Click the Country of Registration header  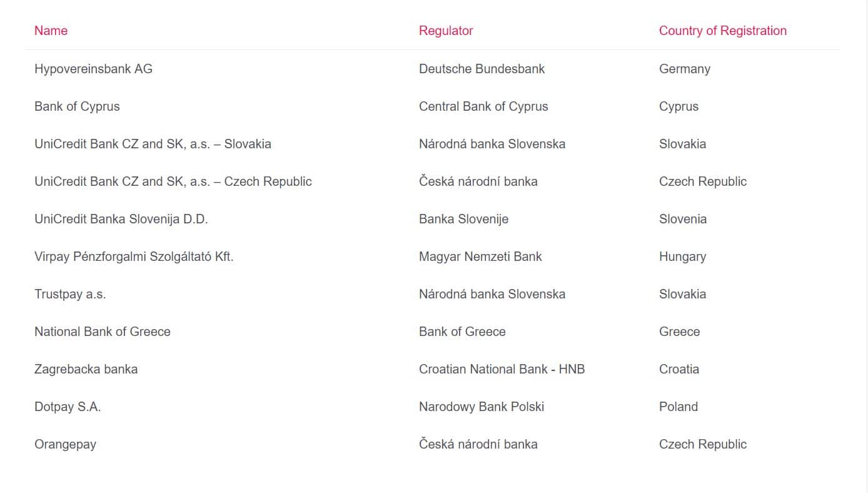point(723,31)
